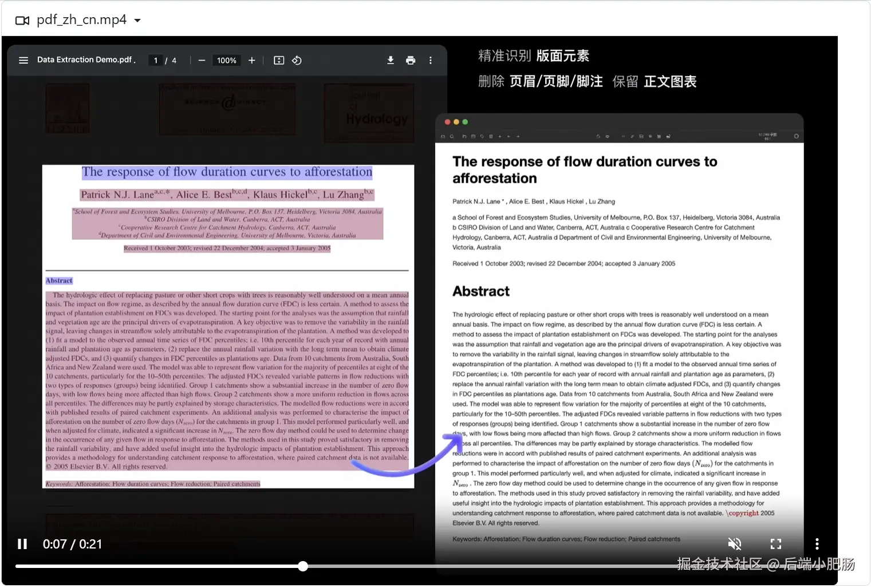871x588 pixels.
Task: Click the Keywords line in editor window
Action: click(566, 539)
